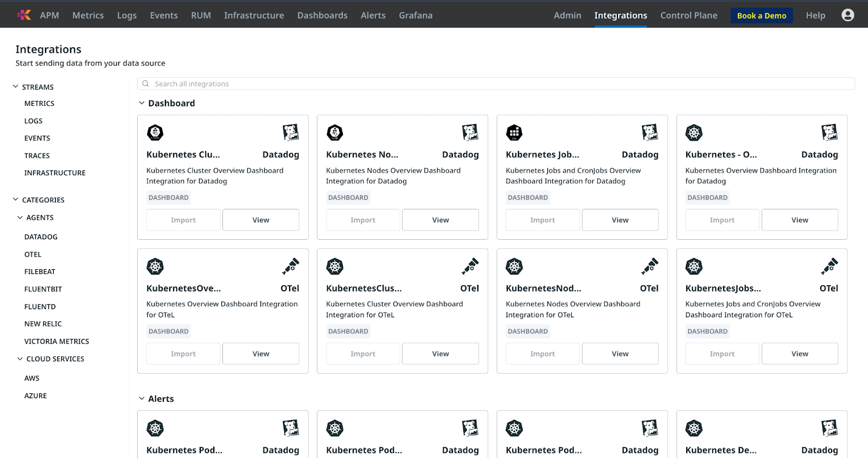Open the Admin navigation item

pyautogui.click(x=567, y=15)
